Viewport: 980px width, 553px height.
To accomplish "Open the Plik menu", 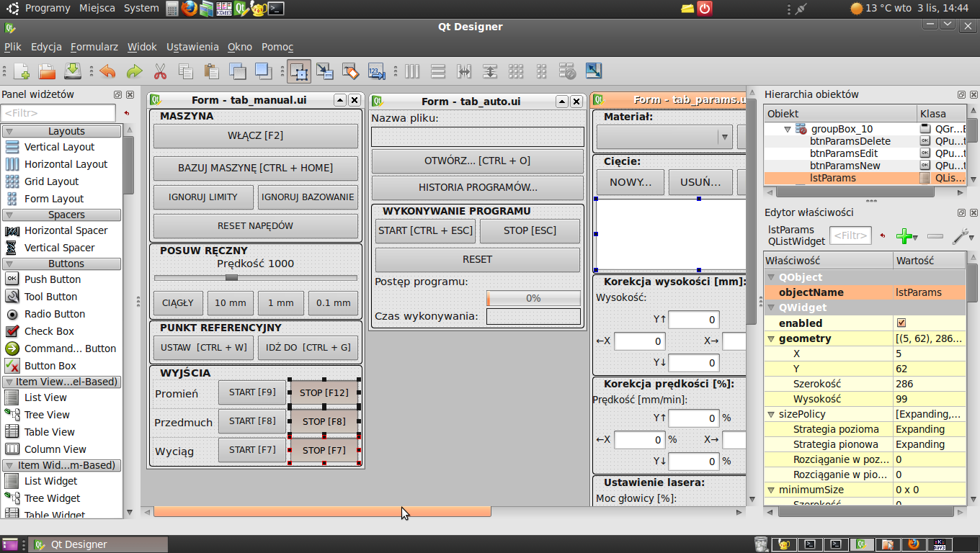I will [x=13, y=47].
